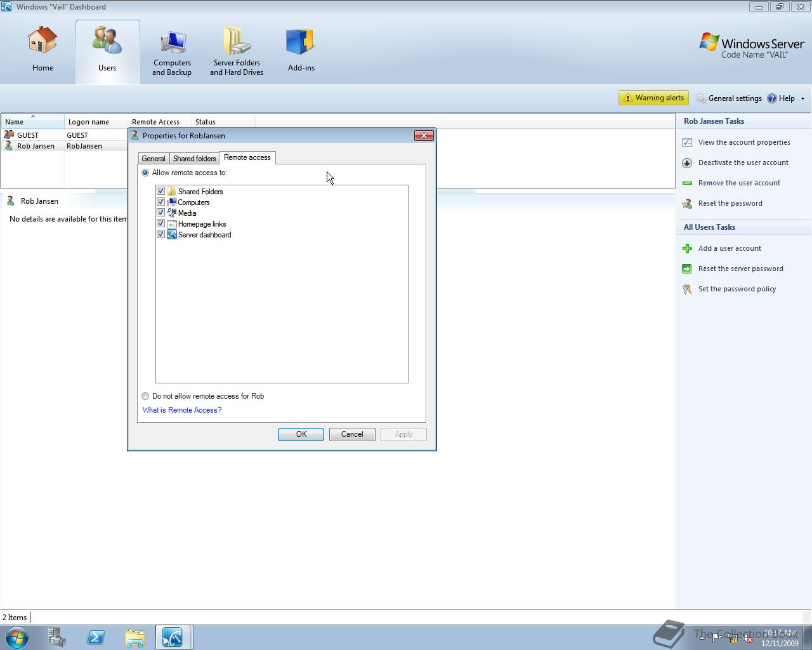Click Deactivate the user account icon

pos(687,163)
